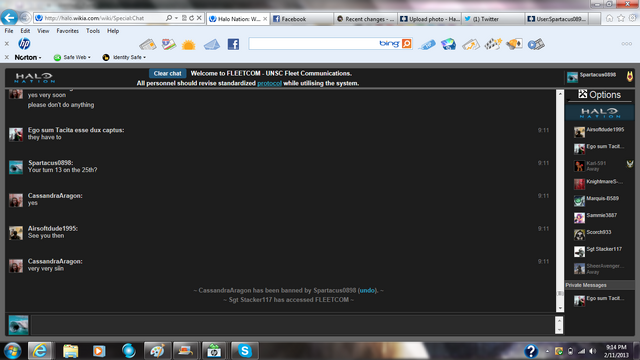Open the HP logo toolbar button
The width and height of the screenshot is (640, 360).
[x=24, y=44]
